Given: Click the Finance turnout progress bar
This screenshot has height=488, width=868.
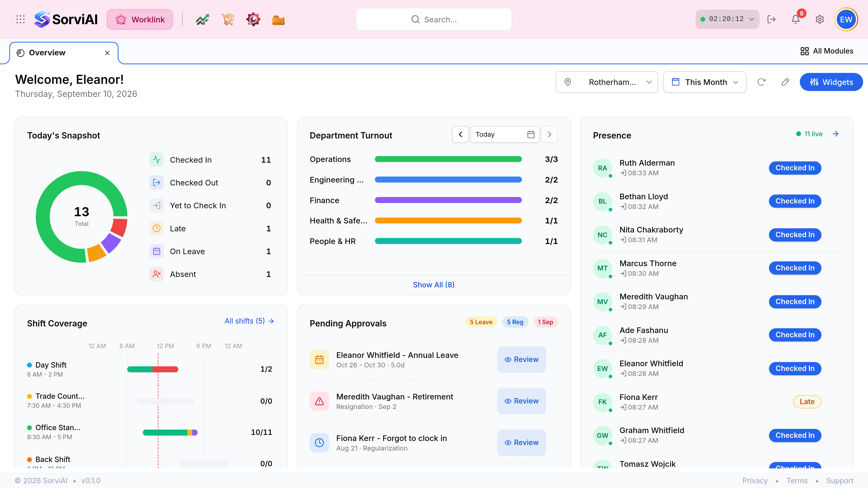Looking at the screenshot, I should [x=448, y=200].
